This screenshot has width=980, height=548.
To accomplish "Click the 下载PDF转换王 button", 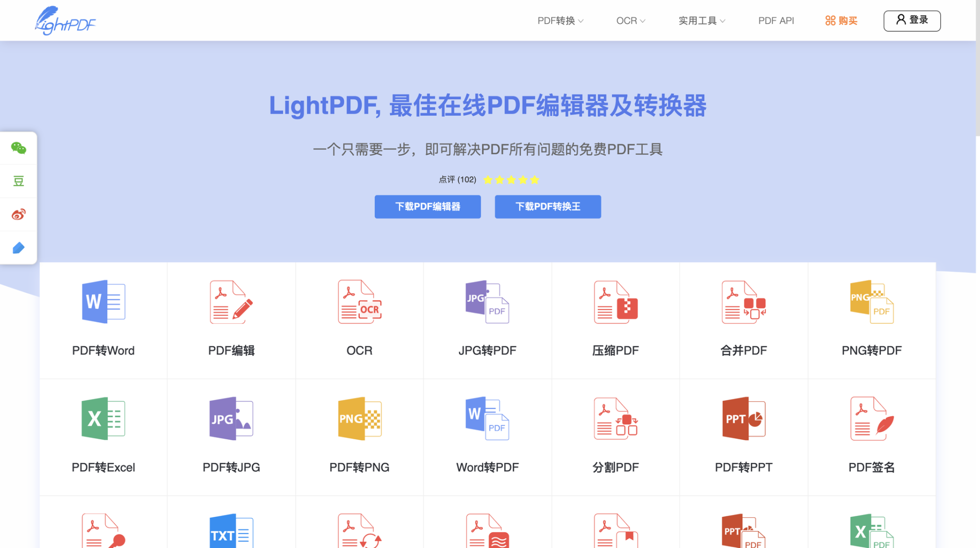I will [x=548, y=207].
